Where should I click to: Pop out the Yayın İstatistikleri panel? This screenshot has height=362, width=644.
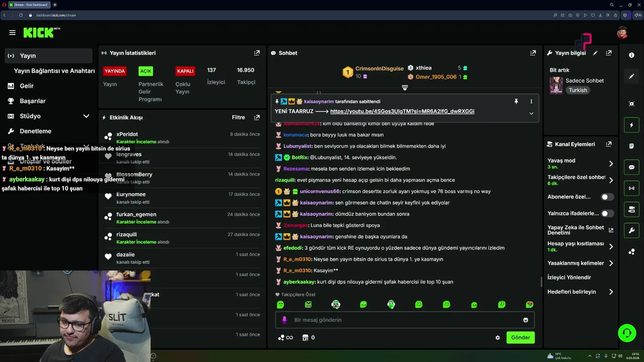257,53
